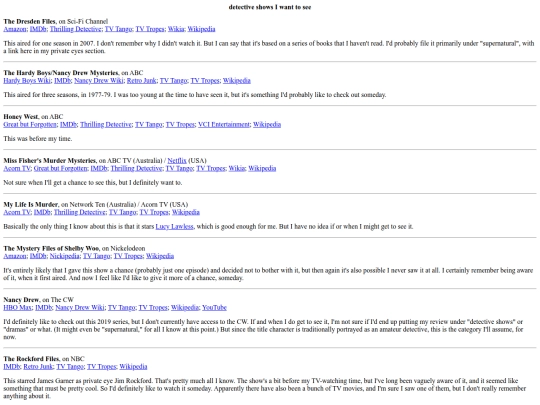The image size is (540, 405).
Task: Open Thrilling Detective link under My Life Is Murder
Action: [80, 212]
